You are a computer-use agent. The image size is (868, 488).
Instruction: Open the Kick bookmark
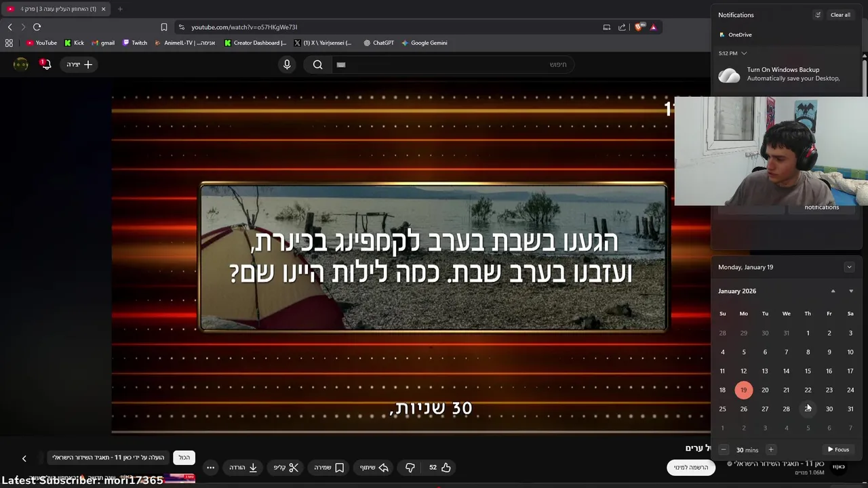click(74, 43)
